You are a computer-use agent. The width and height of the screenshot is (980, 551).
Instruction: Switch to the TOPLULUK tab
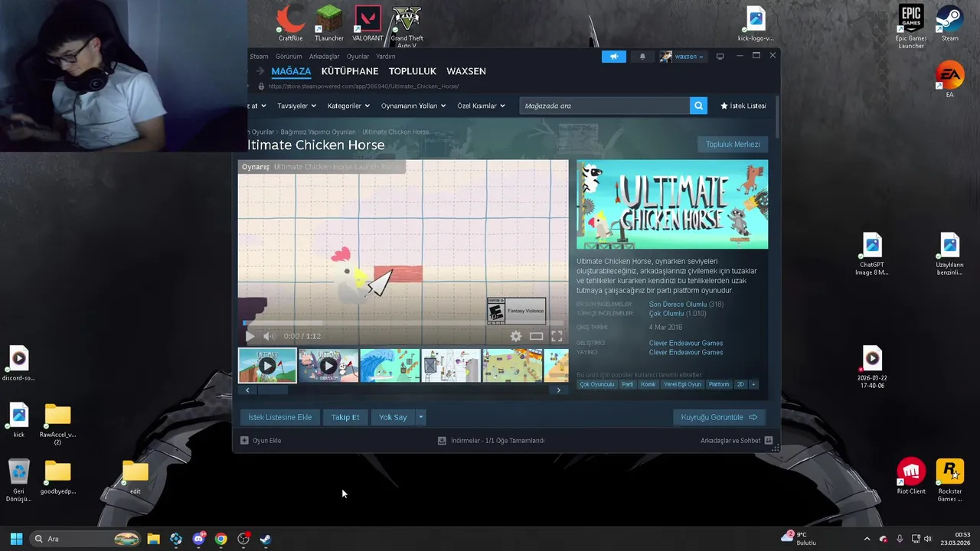coord(412,71)
